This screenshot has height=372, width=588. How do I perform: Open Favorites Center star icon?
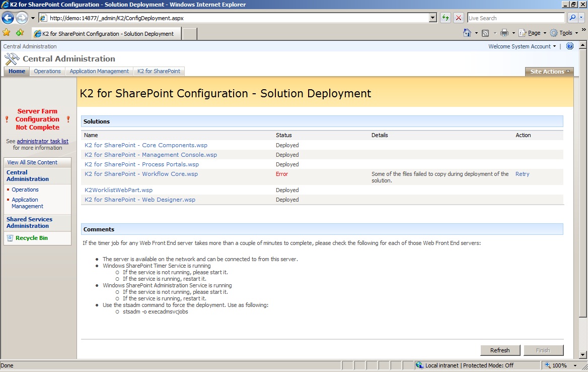pyautogui.click(x=7, y=33)
